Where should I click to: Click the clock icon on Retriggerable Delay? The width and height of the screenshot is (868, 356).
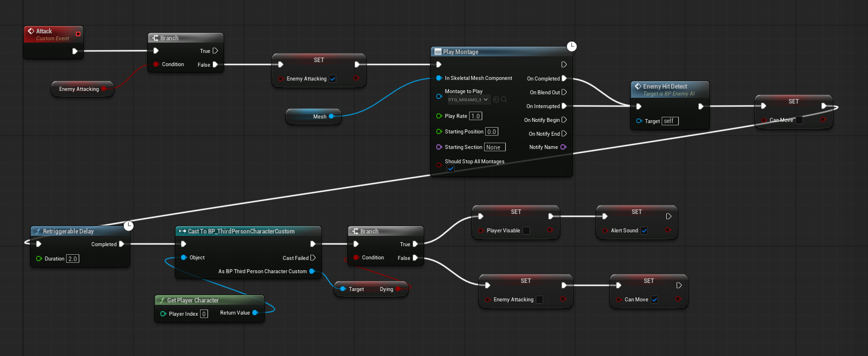[x=128, y=226]
